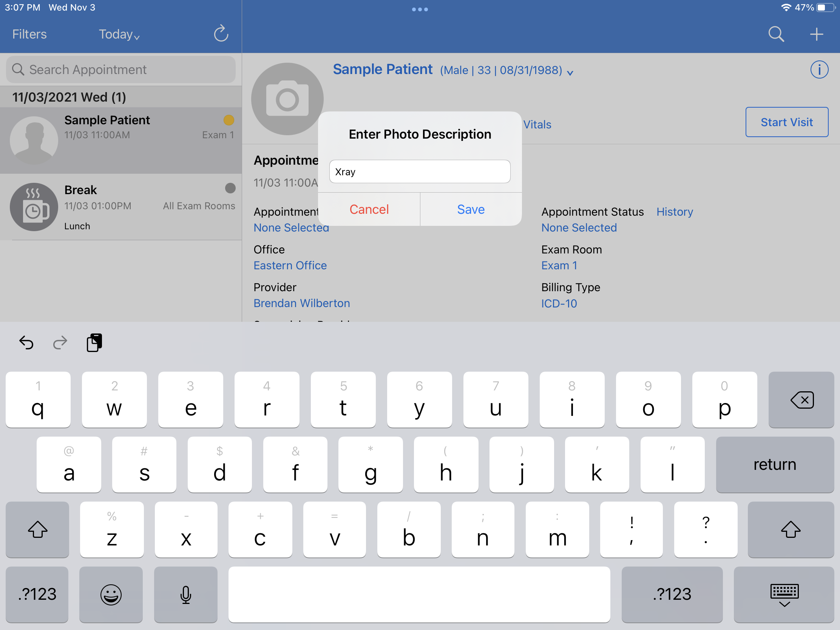Tap the plus icon to add appointment
Screen dimensions: 840x630
[816, 34]
